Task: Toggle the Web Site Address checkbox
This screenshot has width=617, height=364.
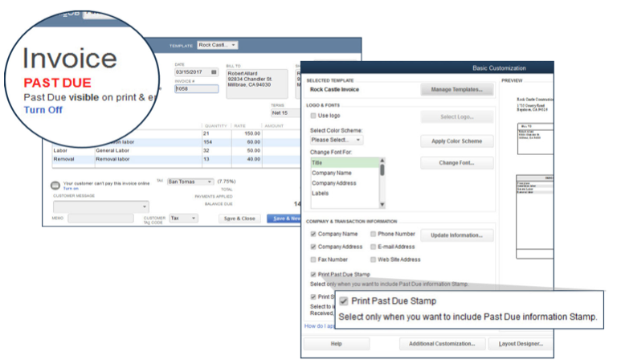Action: [x=373, y=260]
